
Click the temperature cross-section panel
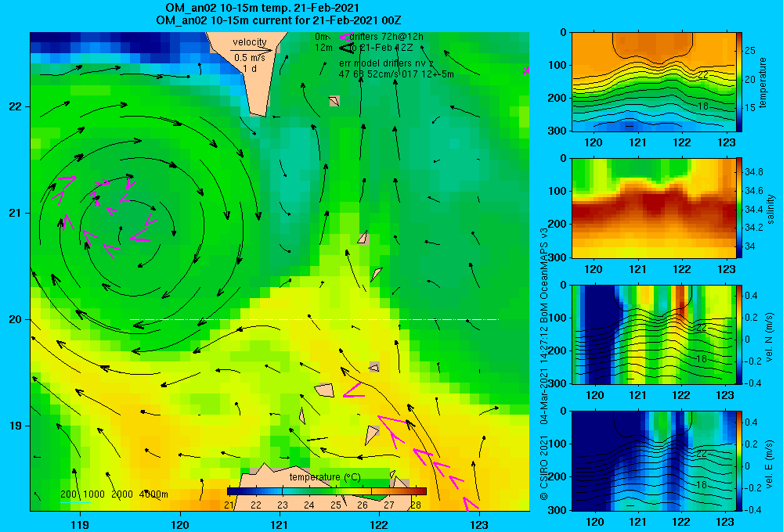654,82
